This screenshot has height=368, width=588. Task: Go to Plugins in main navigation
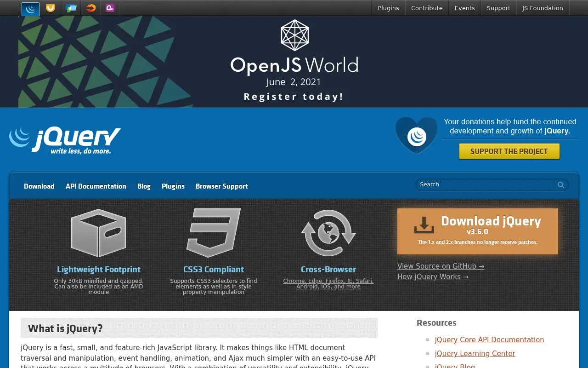coord(173,186)
